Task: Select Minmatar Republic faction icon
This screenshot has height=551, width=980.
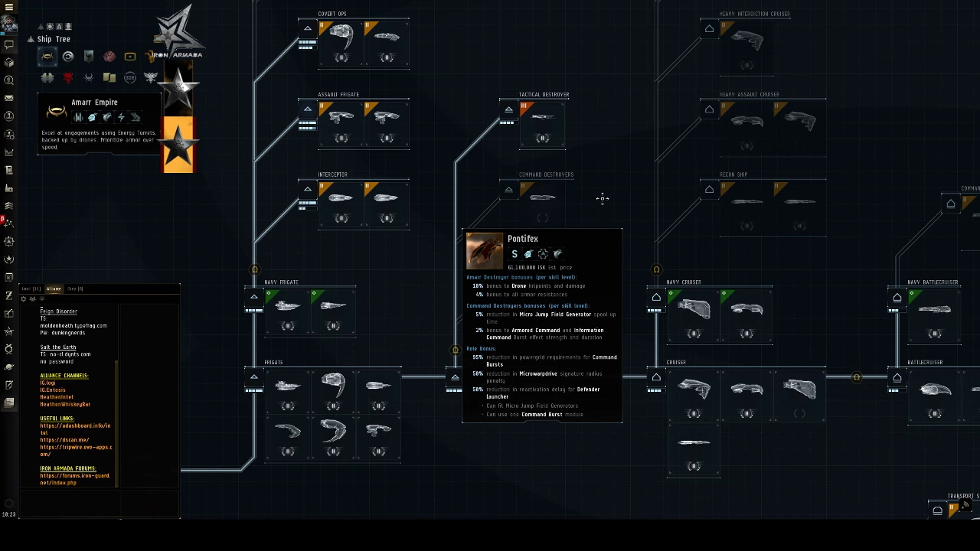Action: 109,57
